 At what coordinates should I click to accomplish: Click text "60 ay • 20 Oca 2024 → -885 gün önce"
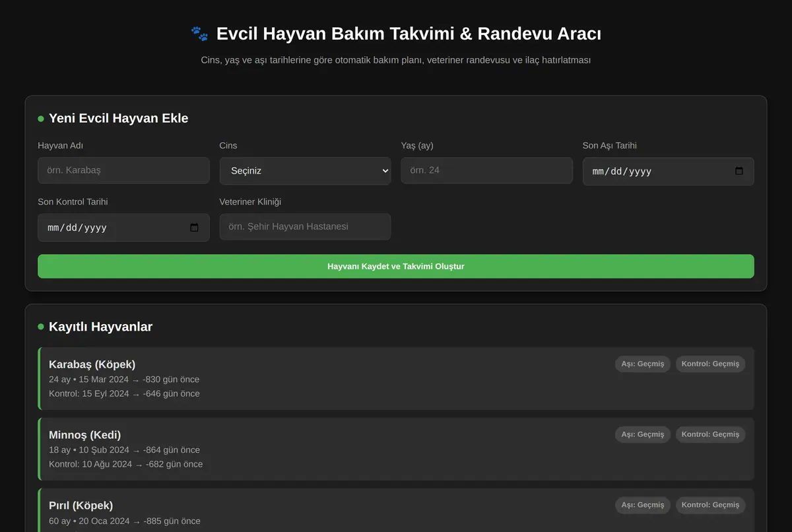click(x=124, y=521)
